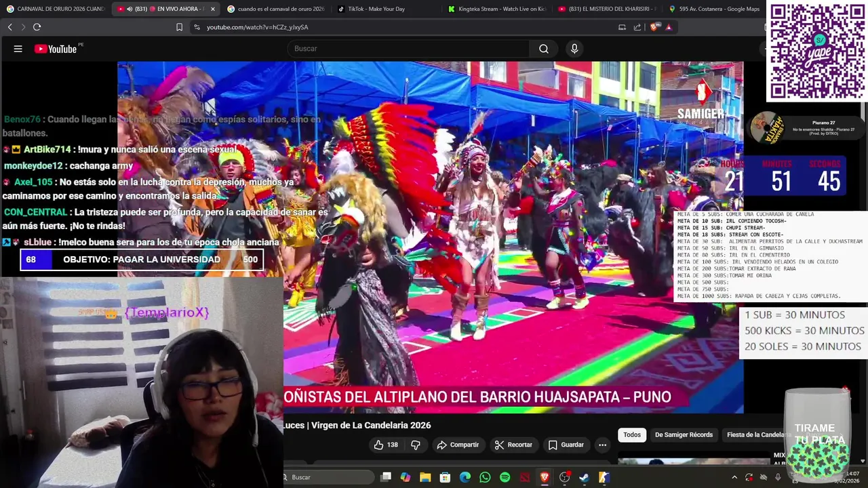Click the Recortar clip button
The width and height of the screenshot is (868, 488).
pos(513,445)
